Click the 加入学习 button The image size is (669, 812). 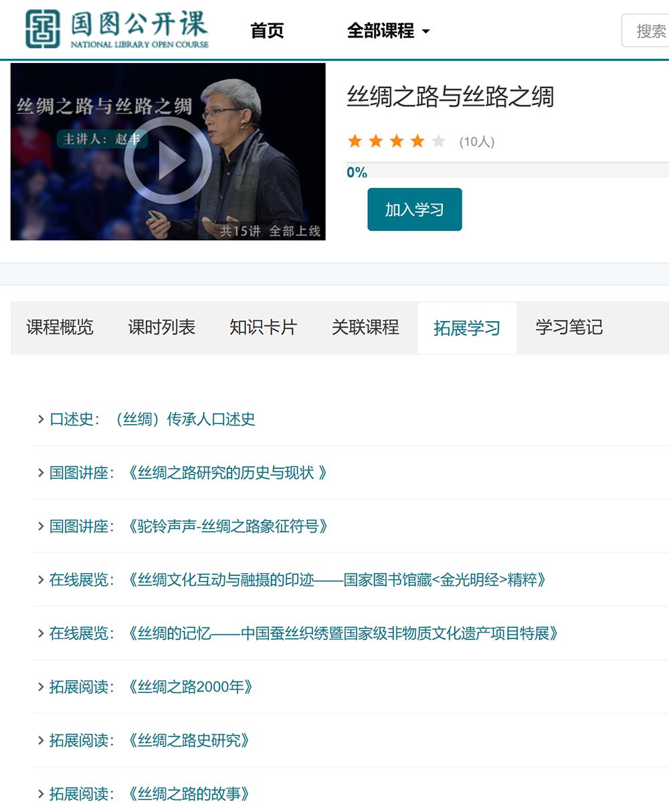(414, 209)
